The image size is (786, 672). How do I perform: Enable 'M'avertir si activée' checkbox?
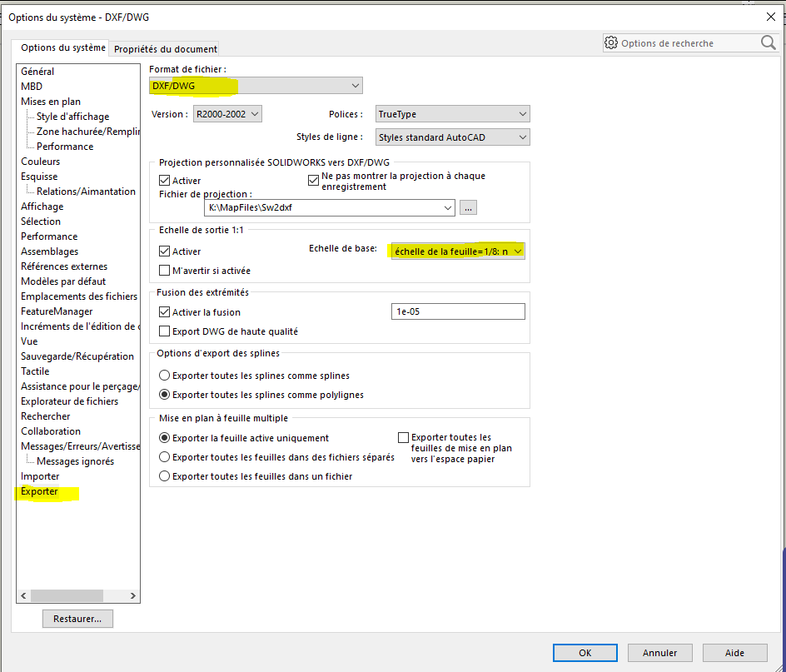[165, 271]
